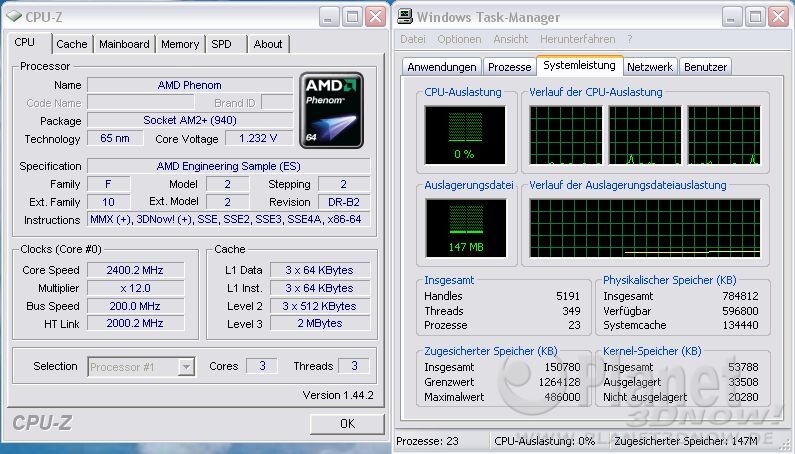The width and height of the screenshot is (795, 454).
Task: Select the Systemleistung tab
Action: (x=580, y=65)
